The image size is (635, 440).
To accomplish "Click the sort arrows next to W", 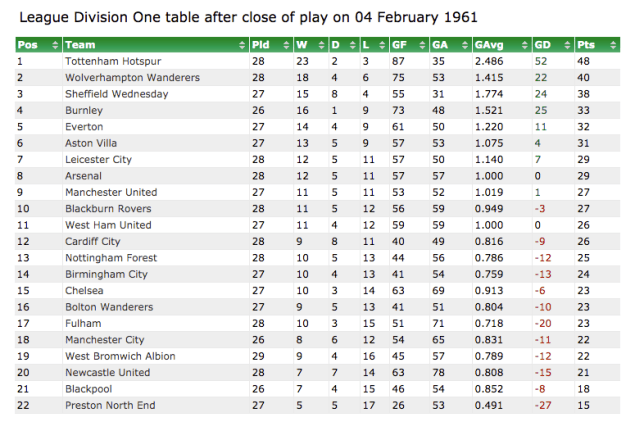I will coord(320,45).
